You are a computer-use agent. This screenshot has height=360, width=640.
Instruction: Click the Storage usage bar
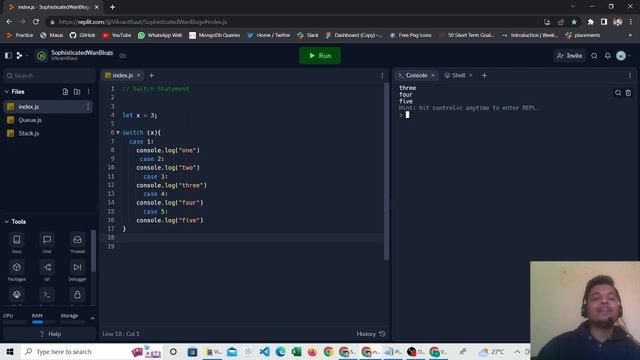coord(72,322)
